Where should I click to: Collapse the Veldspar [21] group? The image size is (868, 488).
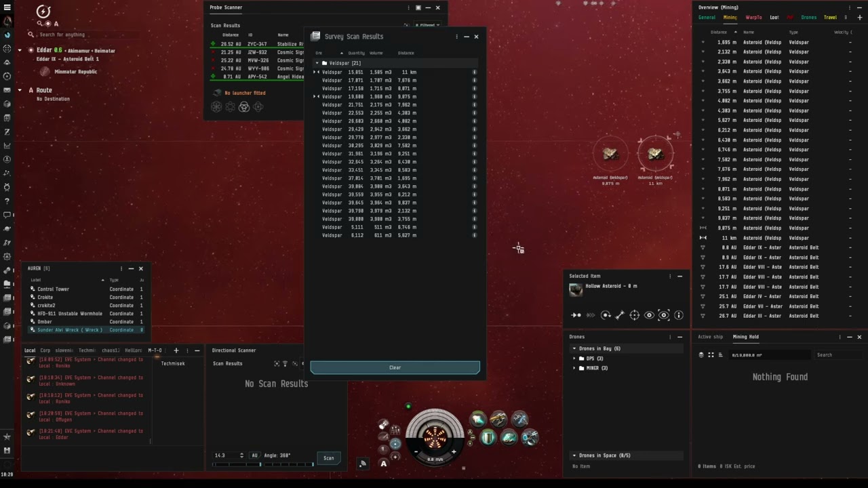(317, 63)
